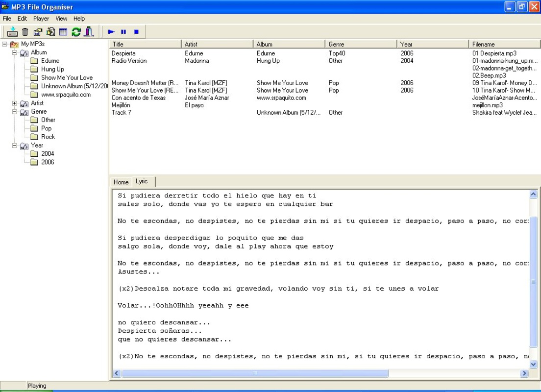This screenshot has width=541, height=392.
Task: Sort by the Title column header
Action: pyautogui.click(x=145, y=44)
